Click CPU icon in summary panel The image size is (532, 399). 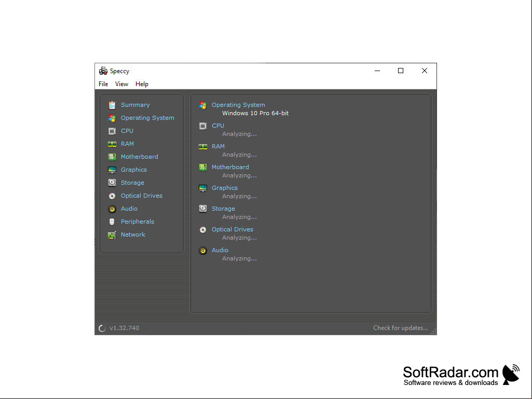pos(203,126)
